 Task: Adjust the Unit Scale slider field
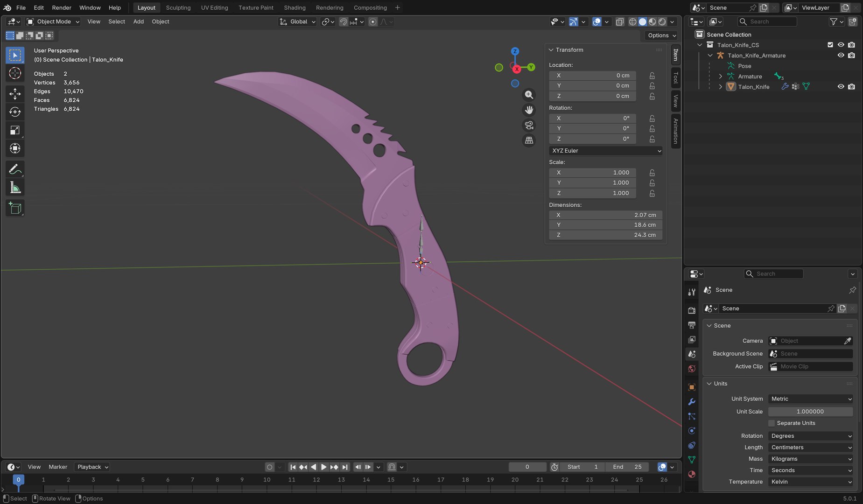[810, 412]
